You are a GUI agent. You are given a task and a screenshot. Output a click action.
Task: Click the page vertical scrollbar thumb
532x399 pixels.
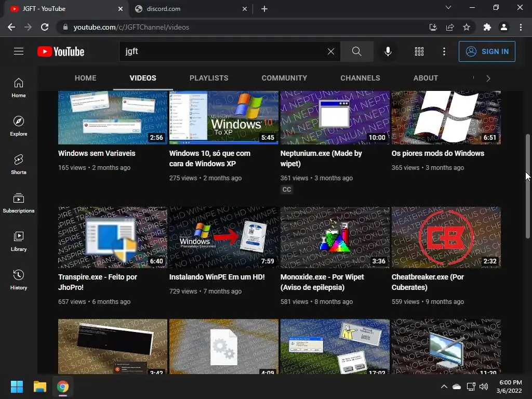[x=528, y=186]
